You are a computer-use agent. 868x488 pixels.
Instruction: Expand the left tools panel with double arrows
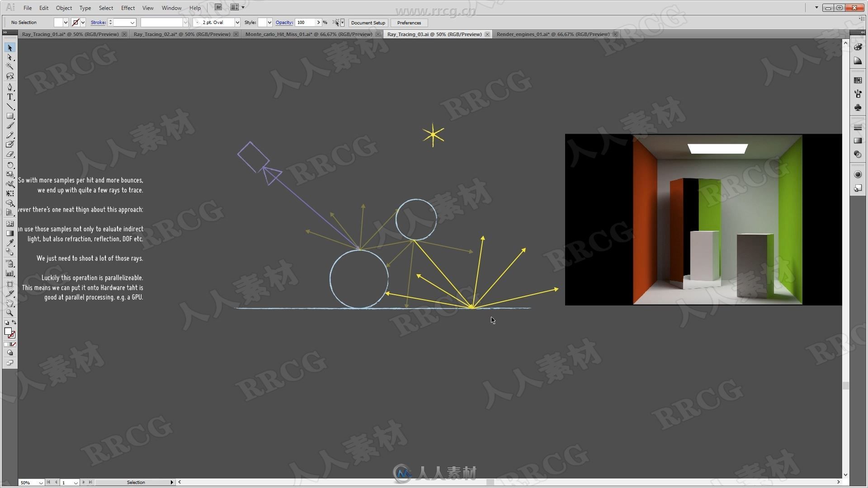tap(5, 33)
